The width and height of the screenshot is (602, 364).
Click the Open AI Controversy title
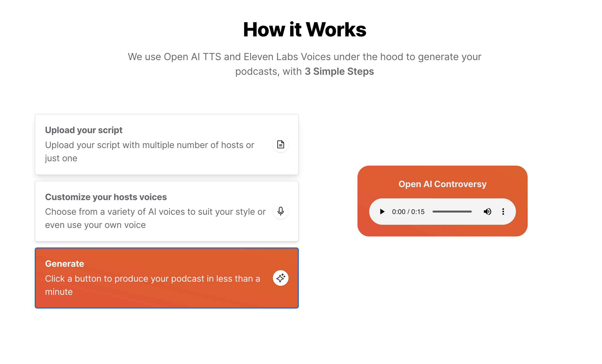[442, 184]
